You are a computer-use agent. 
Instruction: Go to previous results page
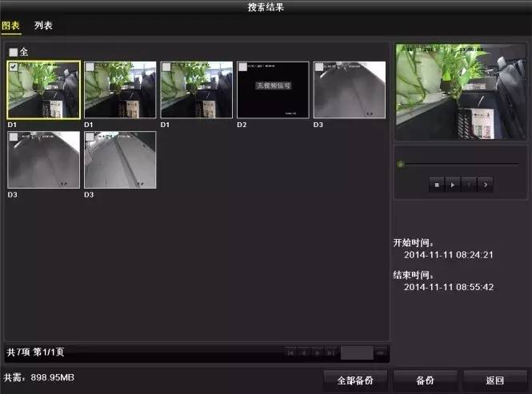[x=304, y=353]
